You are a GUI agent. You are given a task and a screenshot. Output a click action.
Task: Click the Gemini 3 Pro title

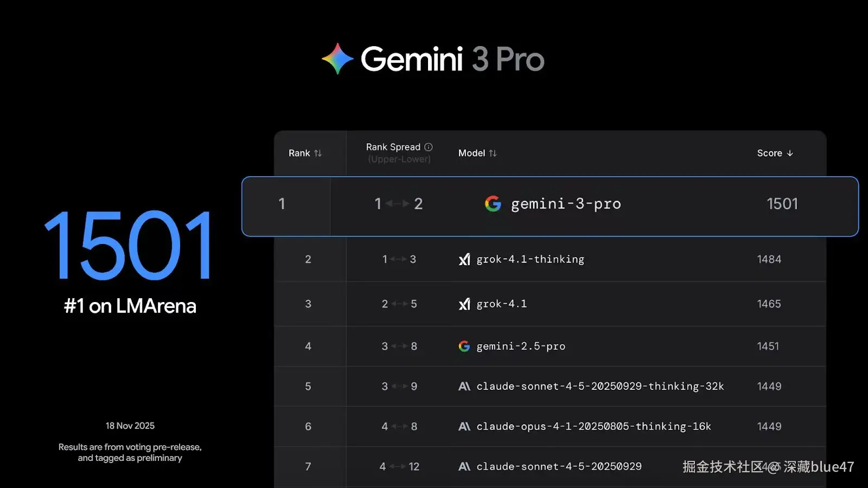[x=452, y=59]
